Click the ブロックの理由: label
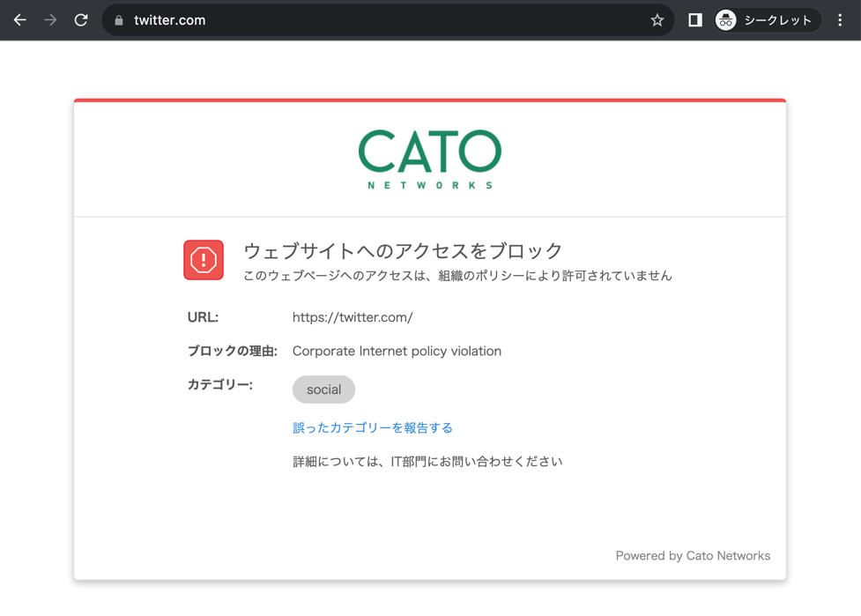 233,351
